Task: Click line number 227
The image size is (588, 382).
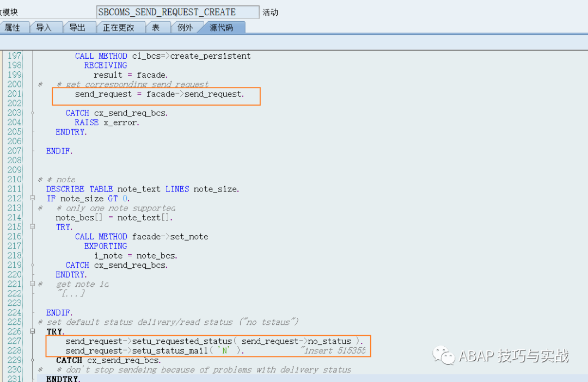Action: click(x=15, y=341)
